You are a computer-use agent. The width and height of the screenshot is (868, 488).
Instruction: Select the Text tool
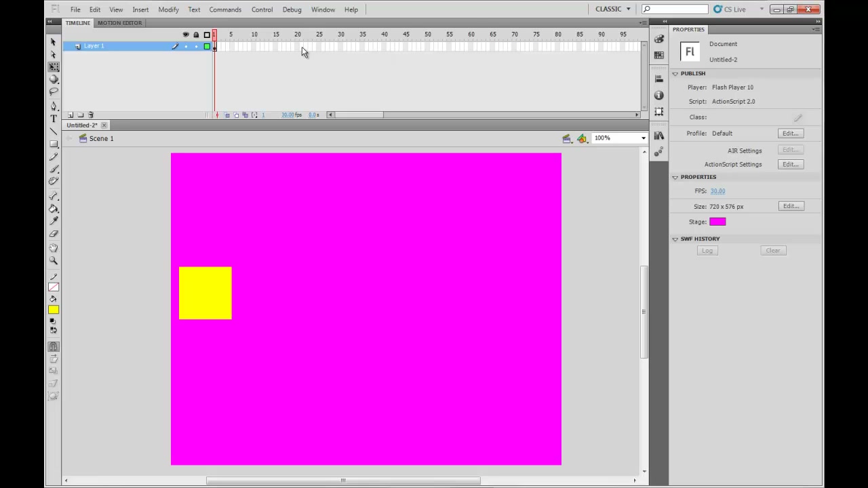pyautogui.click(x=54, y=119)
